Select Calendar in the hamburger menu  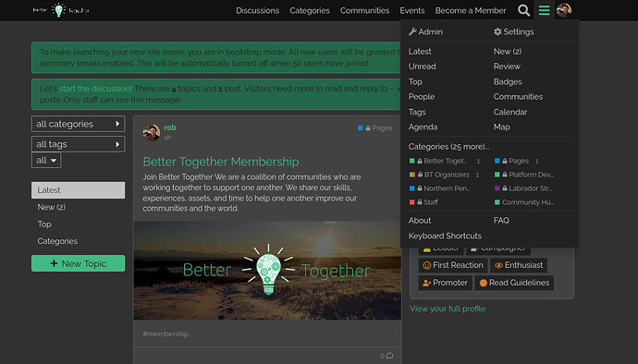510,112
